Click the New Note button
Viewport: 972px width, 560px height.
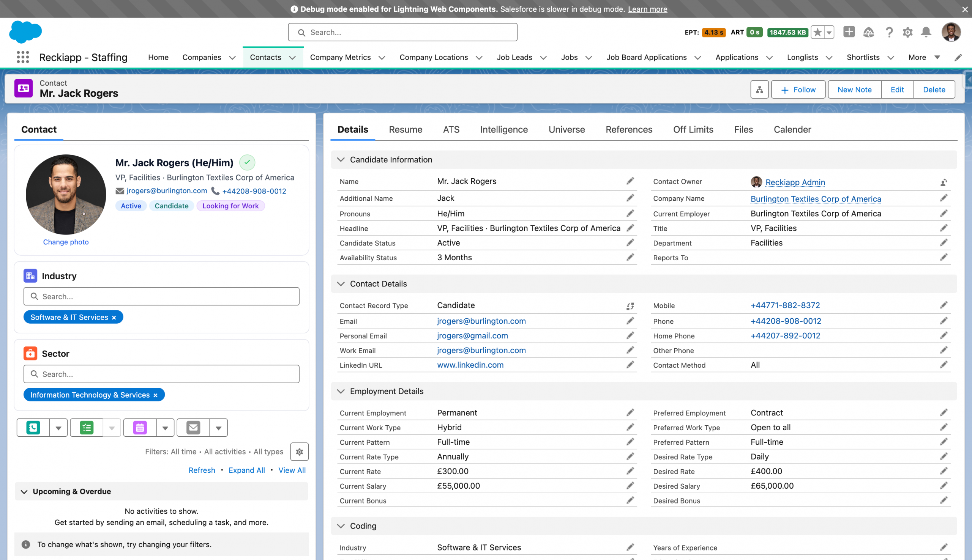[x=854, y=90]
